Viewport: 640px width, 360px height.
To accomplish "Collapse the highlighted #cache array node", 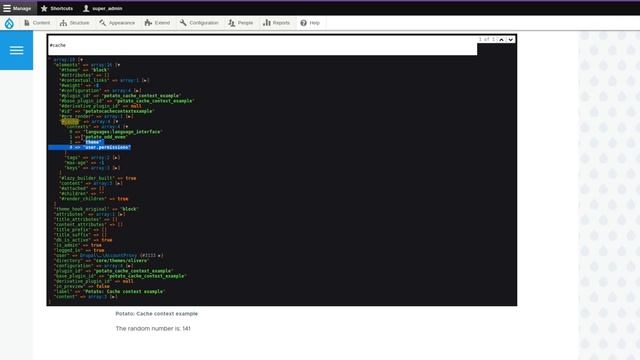I will 116,122.
